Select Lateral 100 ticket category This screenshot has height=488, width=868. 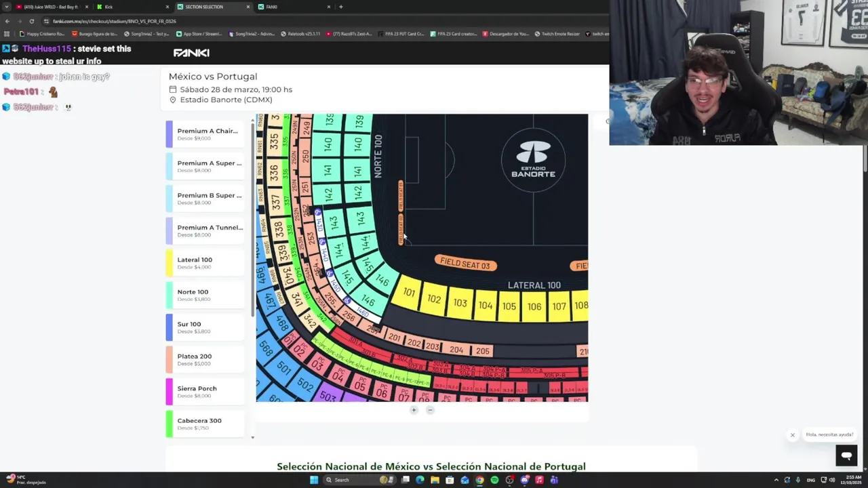pos(205,263)
